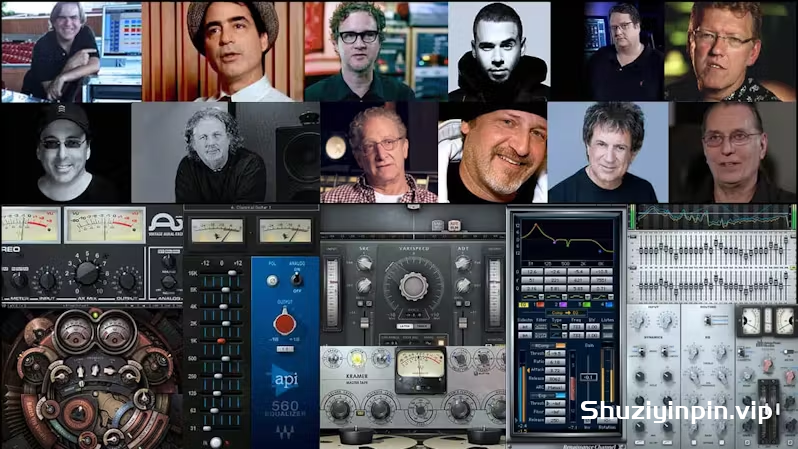Click the Renaissance Channel output gain fader value
798x449 pixels.
coord(589,377)
